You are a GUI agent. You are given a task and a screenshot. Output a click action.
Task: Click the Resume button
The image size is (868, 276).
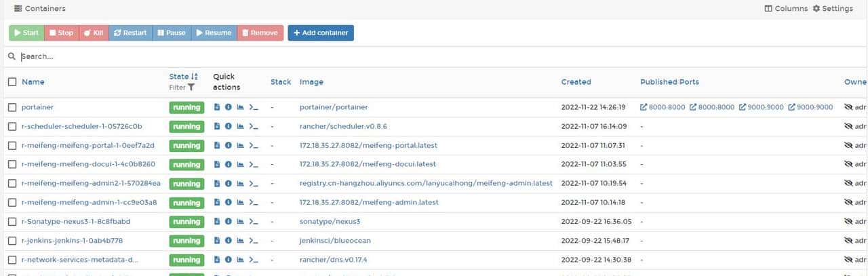coord(214,33)
